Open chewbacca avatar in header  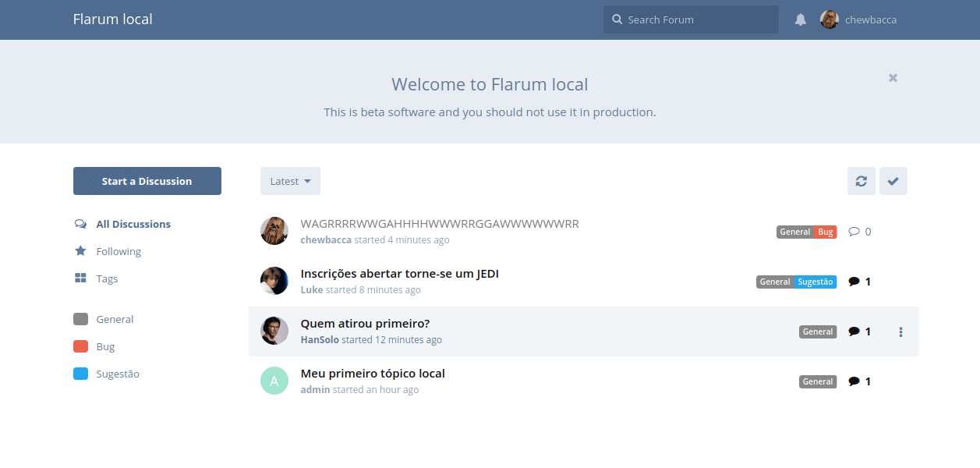pyautogui.click(x=830, y=19)
